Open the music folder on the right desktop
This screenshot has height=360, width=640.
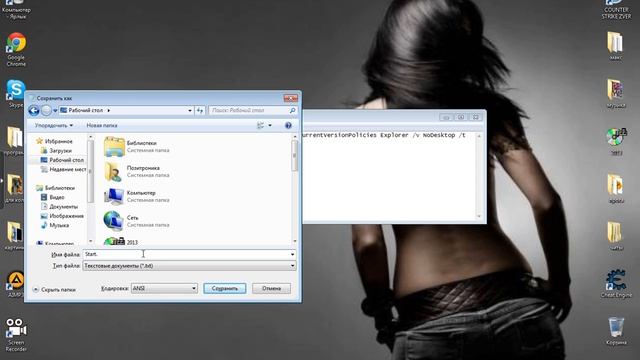tap(616, 94)
